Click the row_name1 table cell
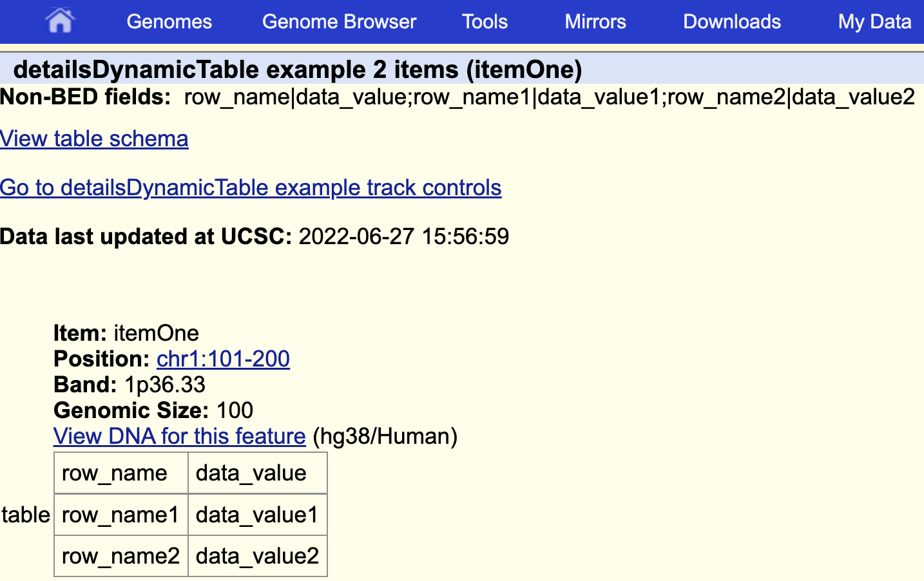Image resolution: width=924 pixels, height=581 pixels. coord(120,514)
